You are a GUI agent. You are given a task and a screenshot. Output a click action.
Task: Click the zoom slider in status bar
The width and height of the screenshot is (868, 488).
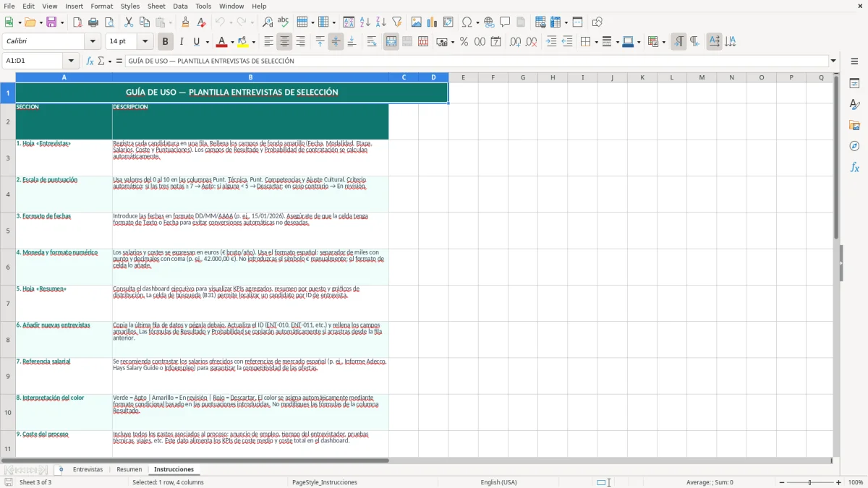pos(809,482)
